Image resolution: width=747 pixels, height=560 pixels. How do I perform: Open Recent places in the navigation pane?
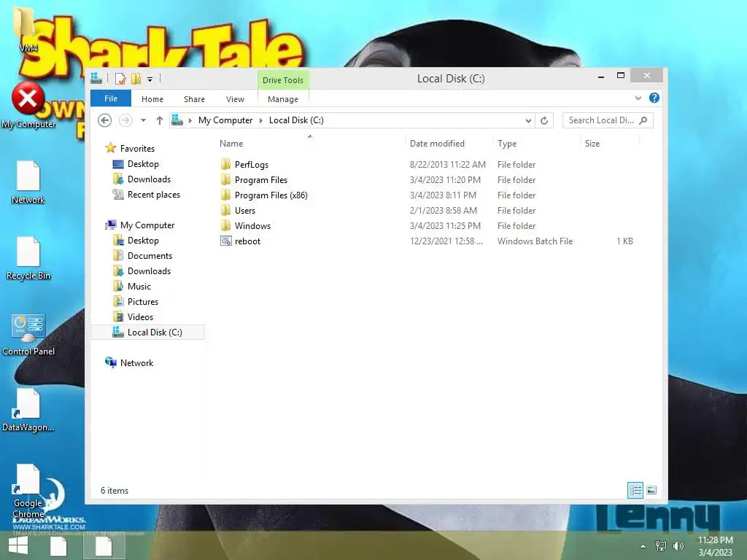146,194
